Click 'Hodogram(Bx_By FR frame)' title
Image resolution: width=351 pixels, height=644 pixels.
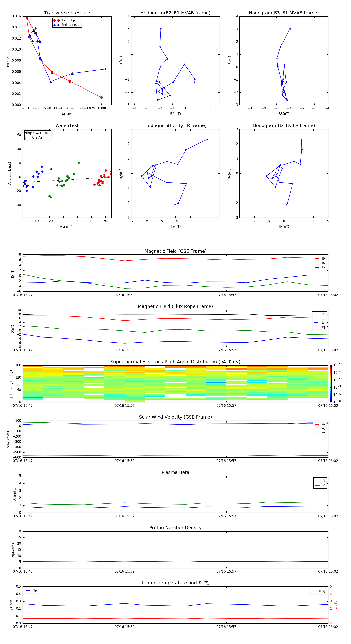(x=284, y=125)
